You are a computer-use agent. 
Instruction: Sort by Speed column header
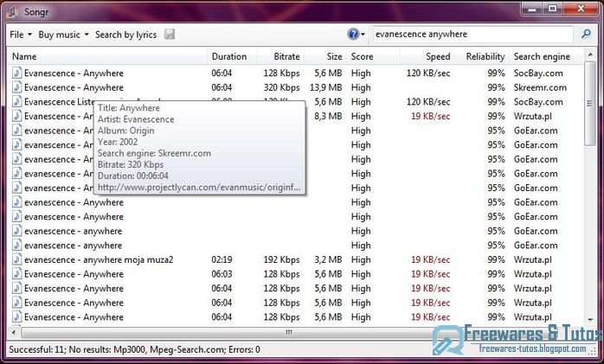[x=427, y=56]
